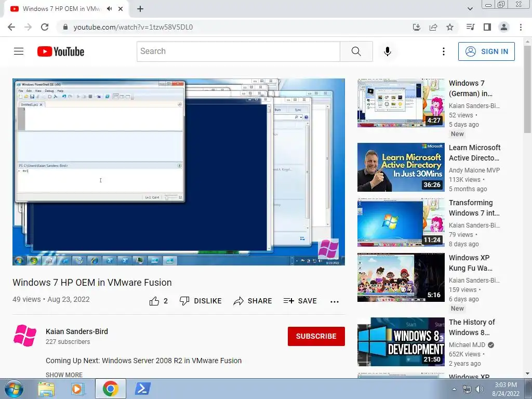Focus the YouTube Search field

[x=238, y=51]
